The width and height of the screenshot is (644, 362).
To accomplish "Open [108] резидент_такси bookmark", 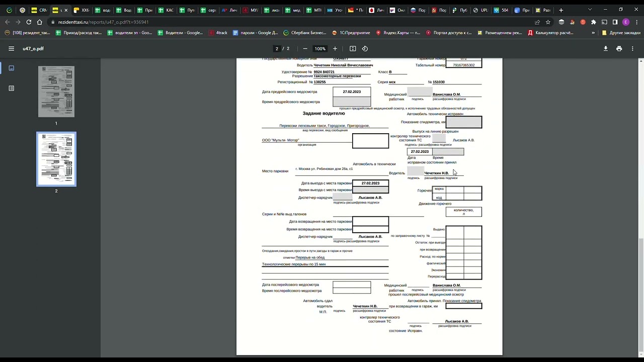I will (27, 33).
